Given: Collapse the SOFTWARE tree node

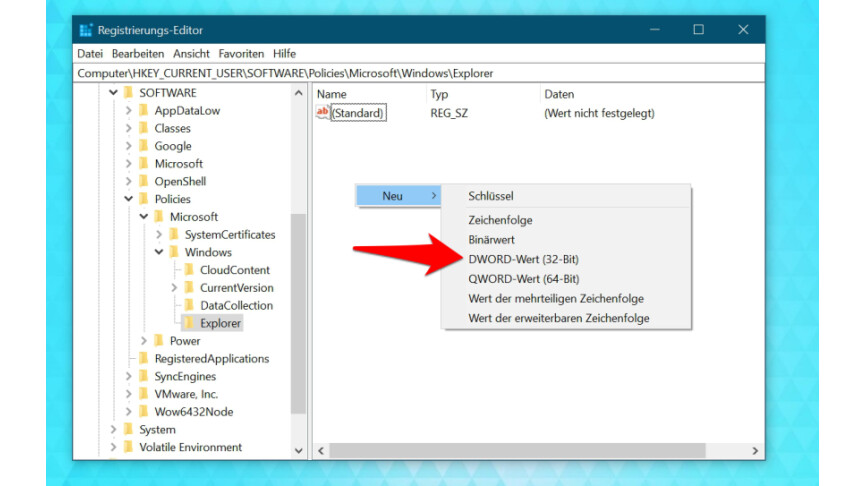Looking at the screenshot, I should tap(114, 93).
